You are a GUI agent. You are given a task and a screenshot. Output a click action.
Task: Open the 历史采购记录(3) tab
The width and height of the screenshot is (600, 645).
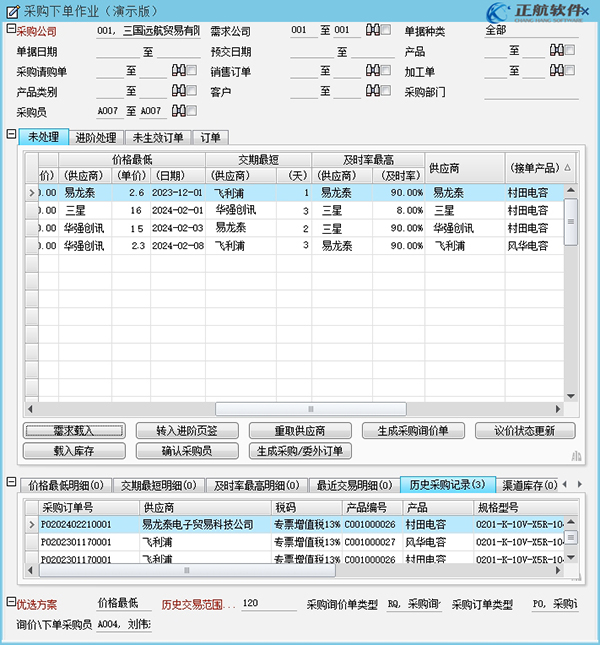(447, 485)
